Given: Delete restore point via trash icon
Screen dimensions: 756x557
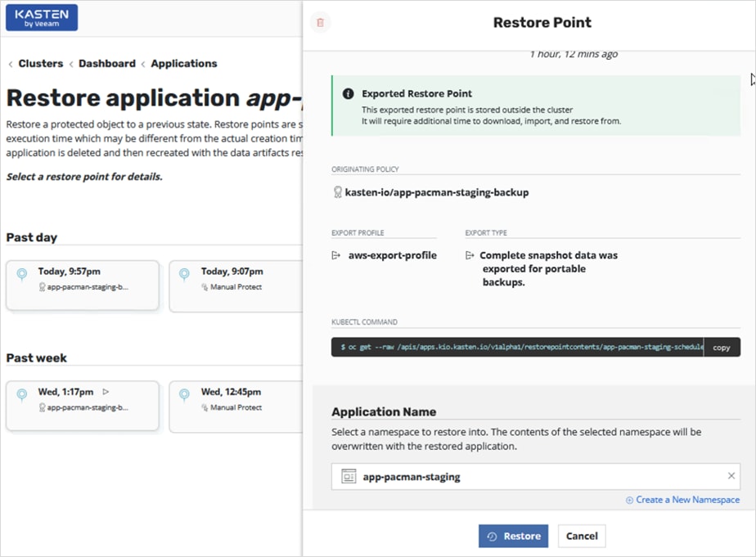Looking at the screenshot, I should pyautogui.click(x=320, y=22).
